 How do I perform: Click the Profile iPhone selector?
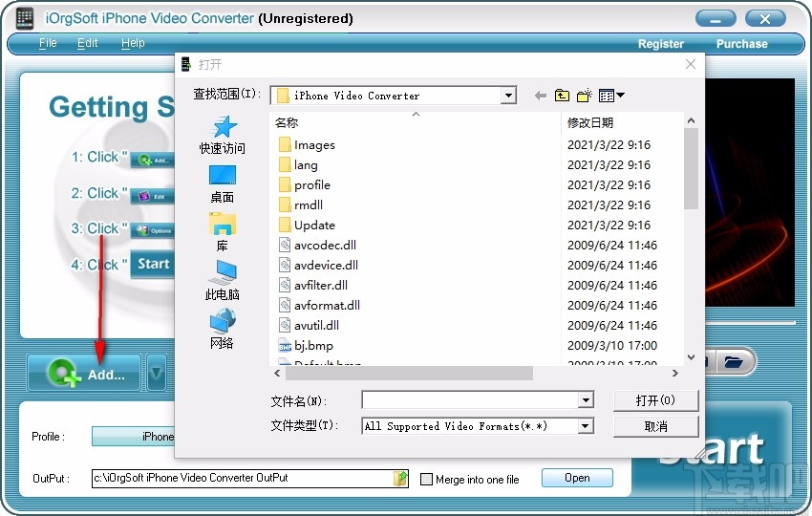[x=134, y=437]
